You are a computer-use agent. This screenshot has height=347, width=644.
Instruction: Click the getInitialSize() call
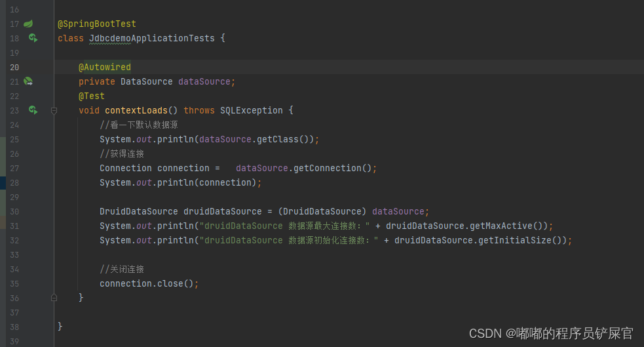click(520, 240)
